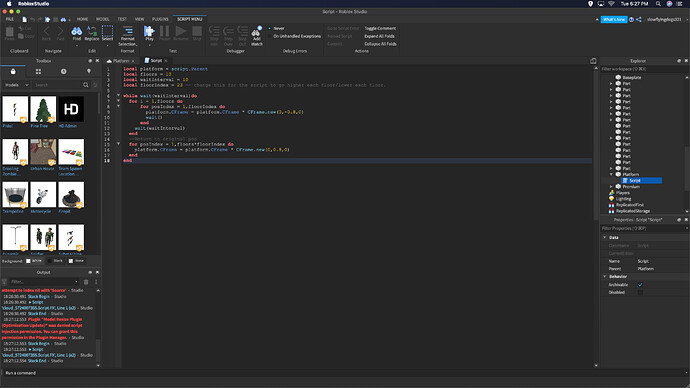The image size is (690, 388).
Task: Add a watch in the Debugger
Action: [x=257, y=35]
